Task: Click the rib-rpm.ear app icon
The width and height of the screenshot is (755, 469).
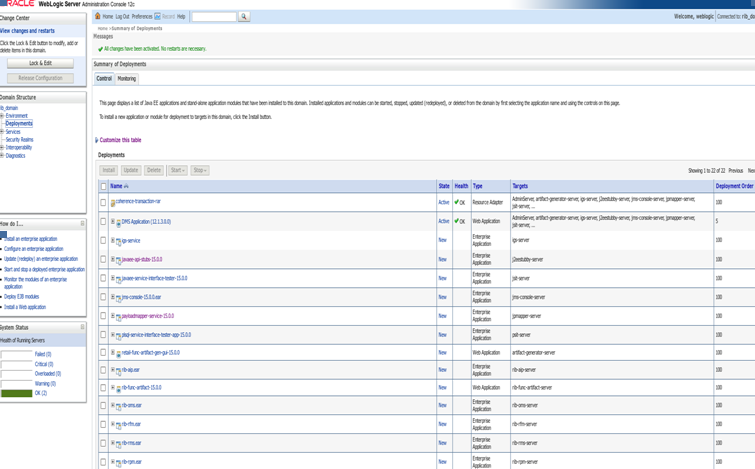Action: [x=118, y=463]
